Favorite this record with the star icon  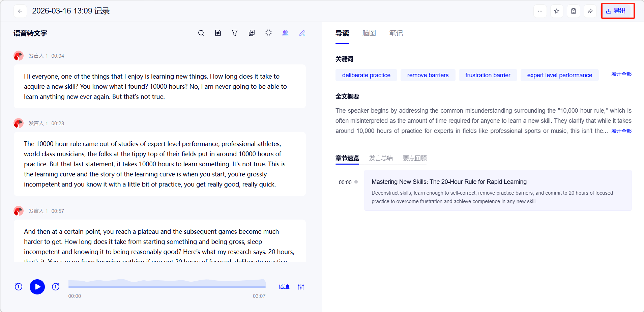click(x=557, y=11)
